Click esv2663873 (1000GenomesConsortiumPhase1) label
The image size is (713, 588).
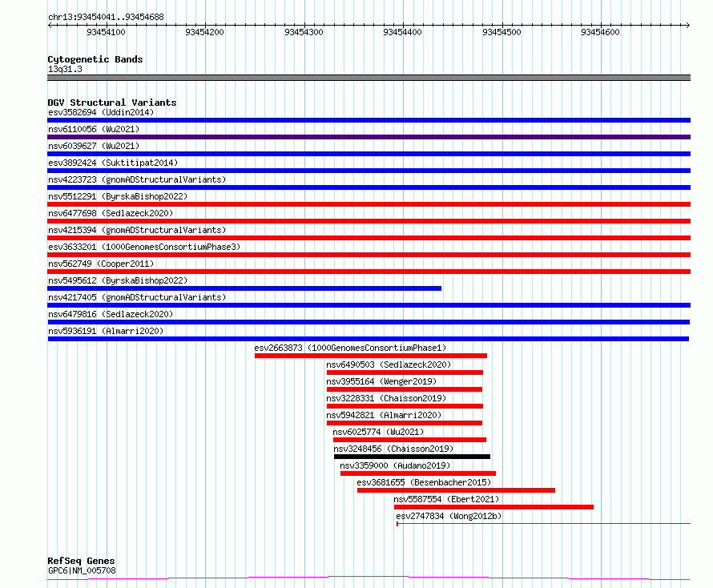tap(350, 348)
